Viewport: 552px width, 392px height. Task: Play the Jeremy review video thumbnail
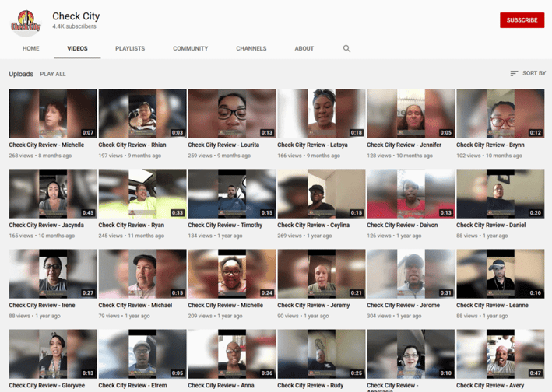click(321, 274)
